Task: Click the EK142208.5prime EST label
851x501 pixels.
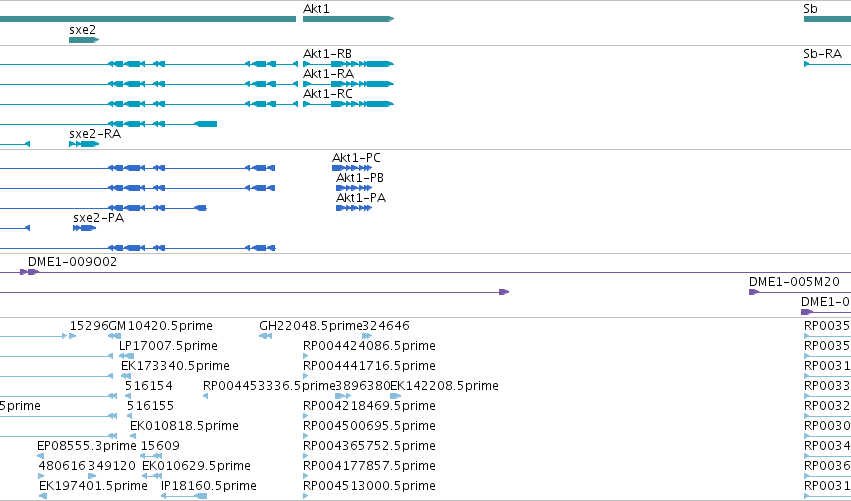Action: tap(444, 386)
